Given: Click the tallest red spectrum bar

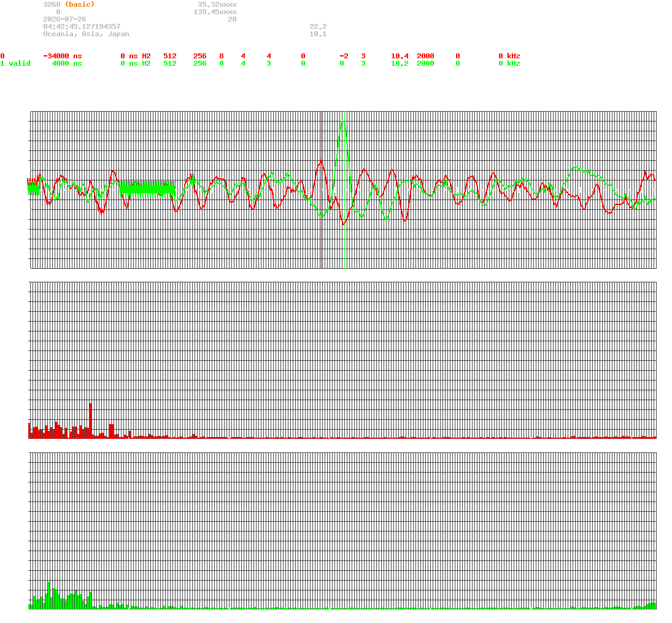Looking at the screenshot, I should (x=90, y=420).
